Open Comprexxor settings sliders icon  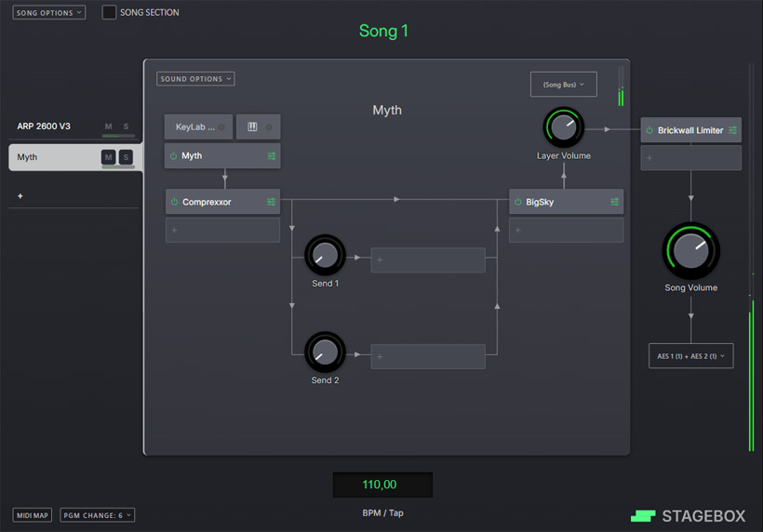click(x=271, y=202)
